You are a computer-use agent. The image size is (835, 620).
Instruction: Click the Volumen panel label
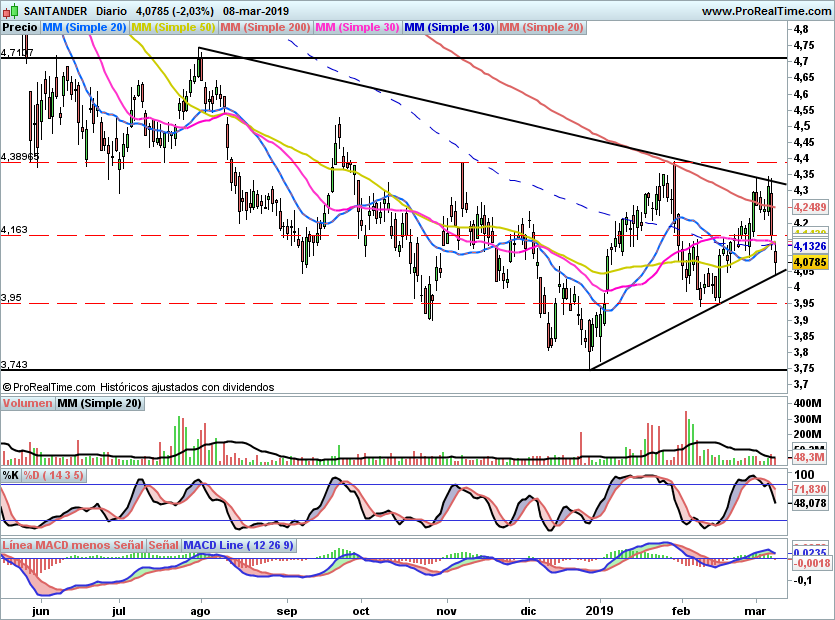pos(27,403)
